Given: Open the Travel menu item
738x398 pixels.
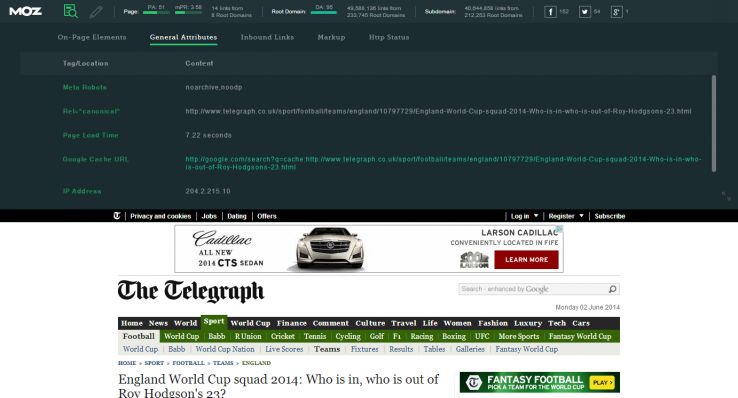Looking at the screenshot, I should coord(404,323).
